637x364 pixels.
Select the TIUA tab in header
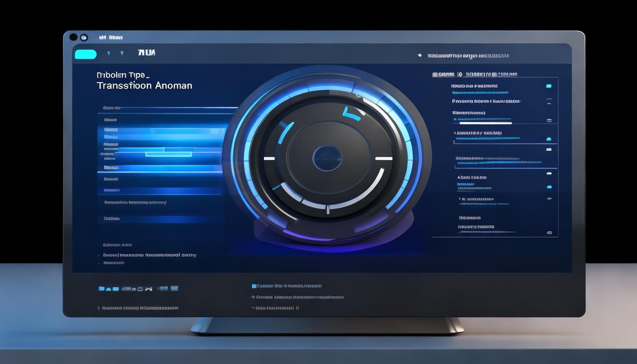pos(146,53)
